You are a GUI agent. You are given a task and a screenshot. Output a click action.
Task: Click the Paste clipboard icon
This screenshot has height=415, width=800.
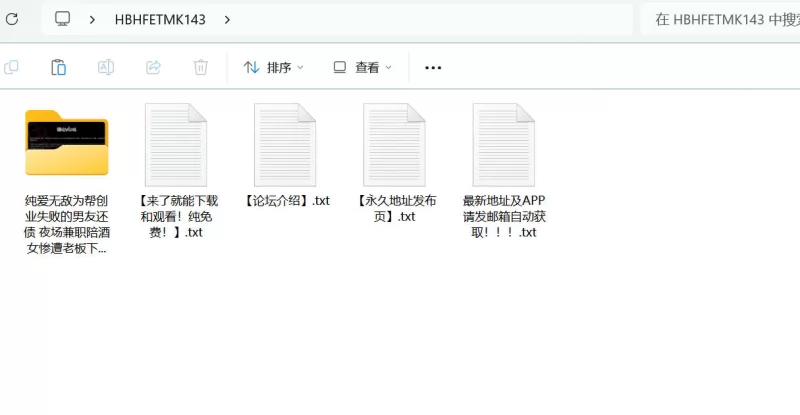click(x=59, y=67)
